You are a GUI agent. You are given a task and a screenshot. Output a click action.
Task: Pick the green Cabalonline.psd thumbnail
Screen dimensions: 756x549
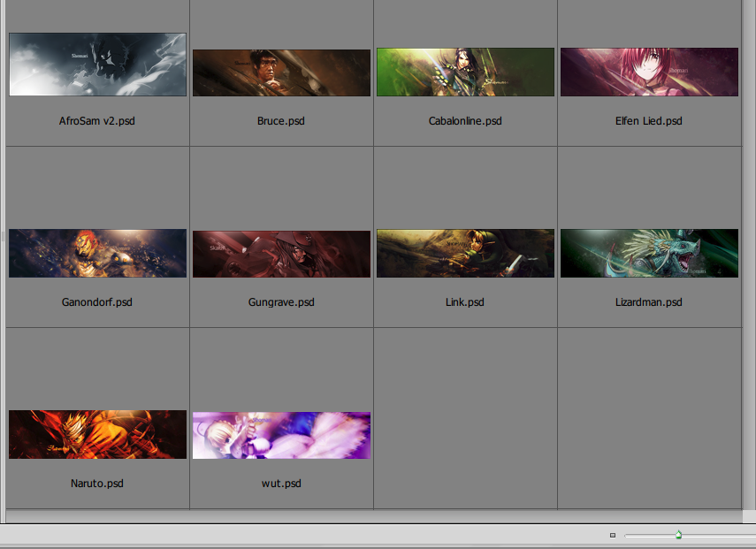(465, 72)
